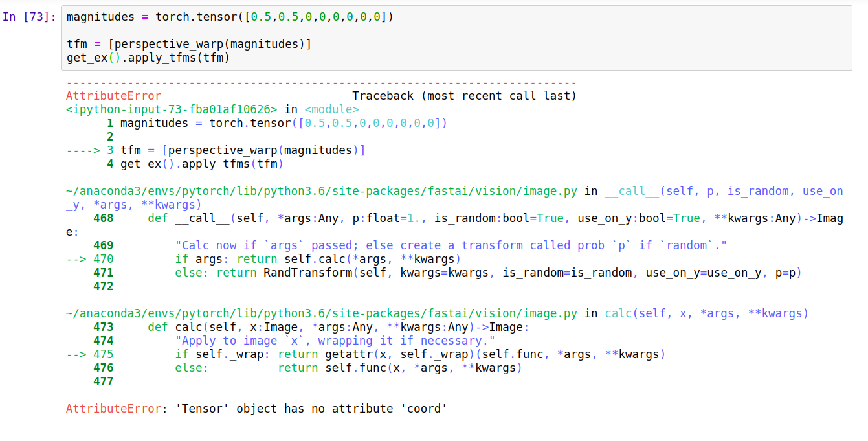This screenshot has width=868, height=441.
Task: Click traceback line number 468
Action: [103, 218]
